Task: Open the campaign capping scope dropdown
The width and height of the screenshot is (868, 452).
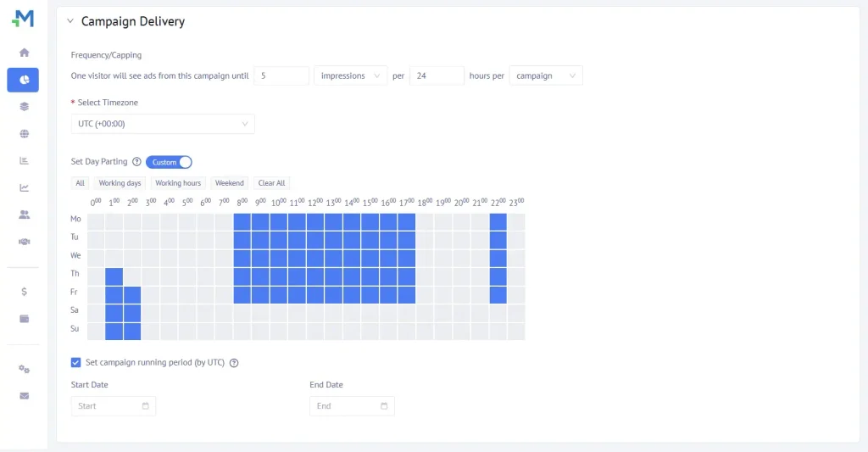Action: coord(546,75)
